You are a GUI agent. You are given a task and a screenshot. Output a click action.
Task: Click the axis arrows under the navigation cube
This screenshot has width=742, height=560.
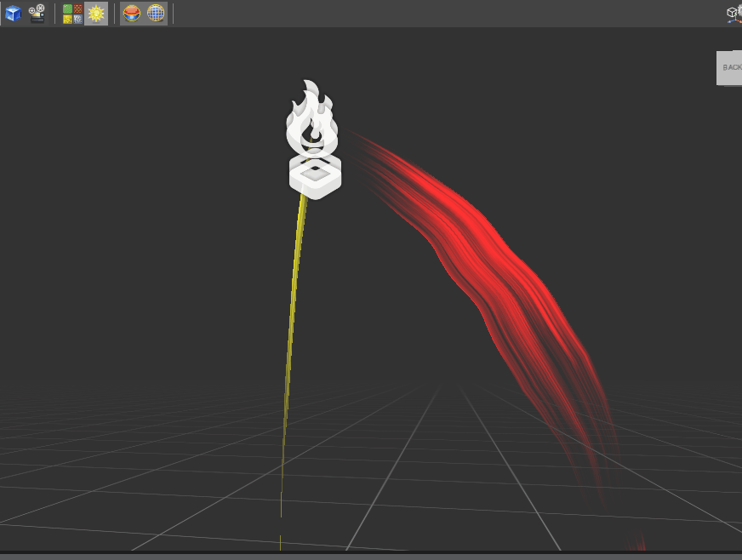click(x=734, y=20)
